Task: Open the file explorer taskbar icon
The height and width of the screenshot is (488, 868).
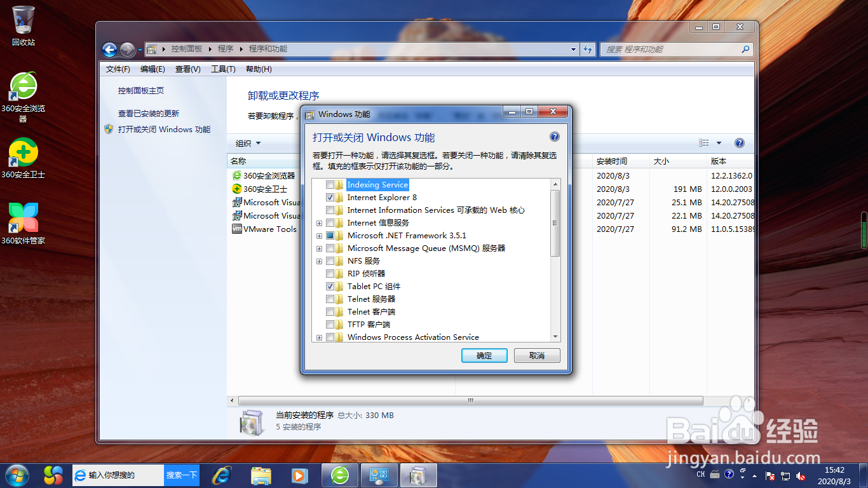Action: click(x=261, y=475)
